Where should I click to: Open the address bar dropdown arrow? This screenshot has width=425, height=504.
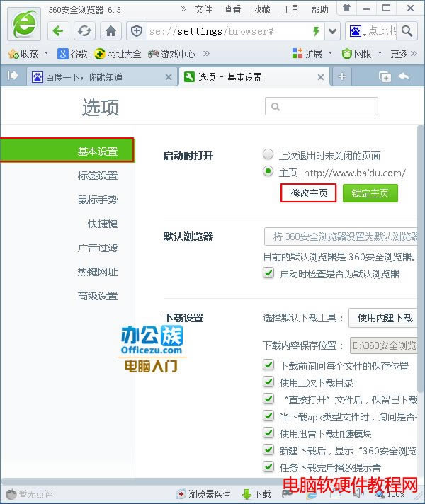point(332,31)
